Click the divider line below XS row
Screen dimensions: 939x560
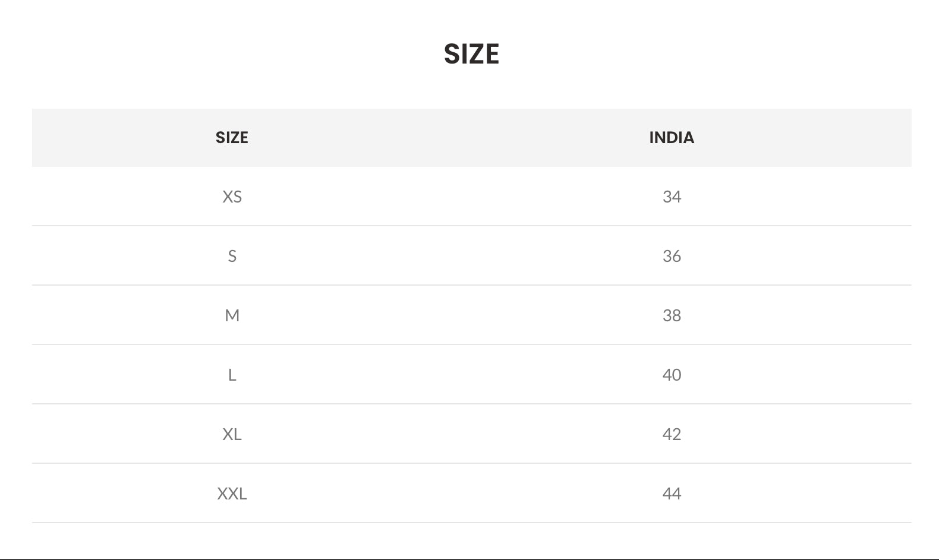point(471,226)
